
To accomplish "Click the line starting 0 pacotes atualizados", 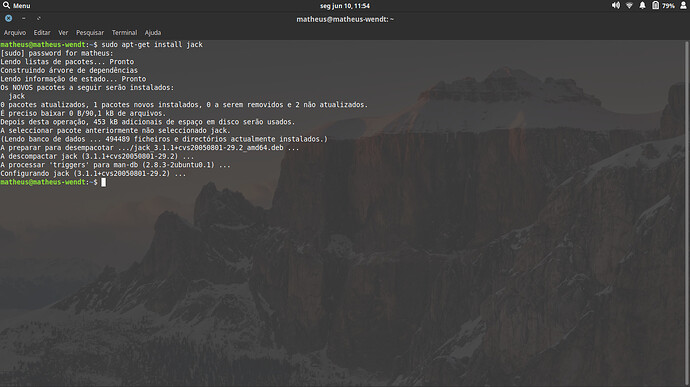I will (184, 105).
